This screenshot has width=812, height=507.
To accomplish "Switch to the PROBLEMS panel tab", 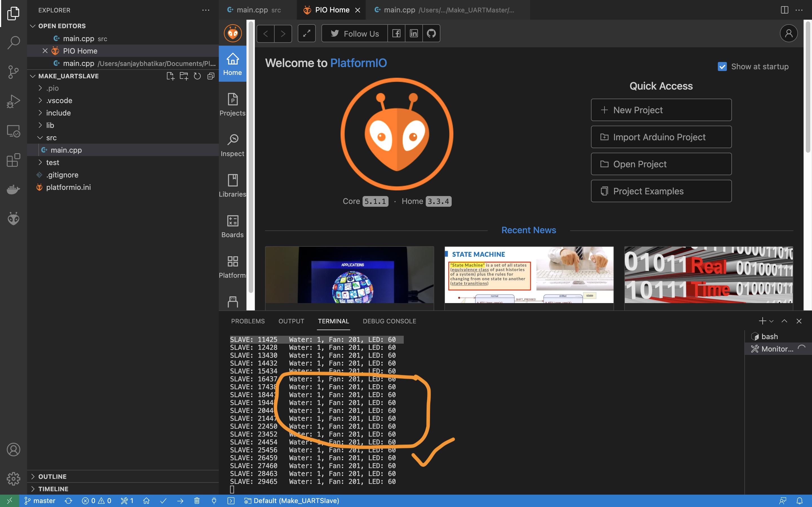I will (x=248, y=321).
